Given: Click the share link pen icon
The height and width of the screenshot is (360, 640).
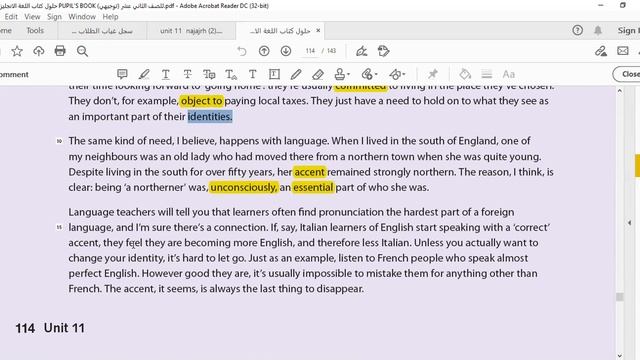Looking at the screenshot, I should (600, 51).
